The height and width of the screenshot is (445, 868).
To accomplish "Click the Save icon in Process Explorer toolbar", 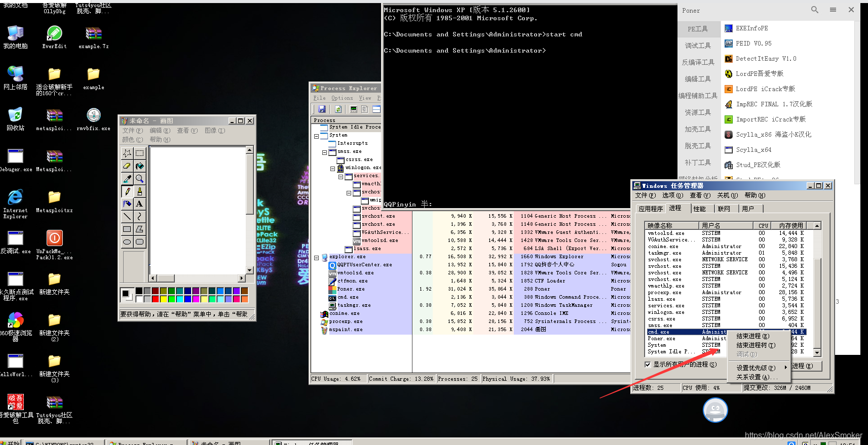I will (322, 109).
